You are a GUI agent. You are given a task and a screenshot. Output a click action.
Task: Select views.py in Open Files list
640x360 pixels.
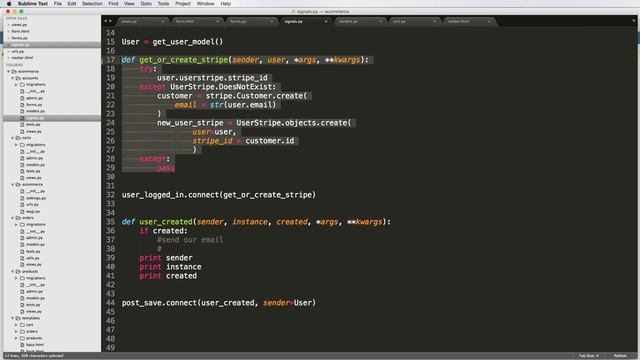tap(19, 25)
